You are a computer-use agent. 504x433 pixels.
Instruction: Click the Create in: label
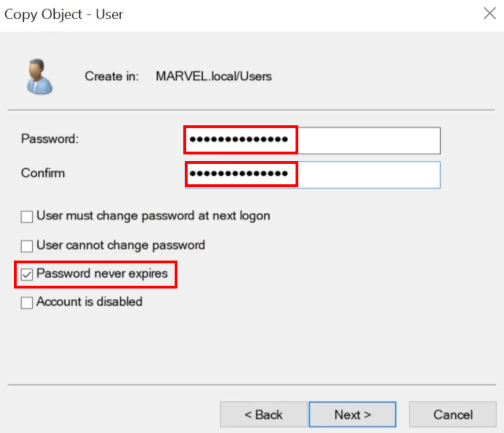[x=111, y=76]
